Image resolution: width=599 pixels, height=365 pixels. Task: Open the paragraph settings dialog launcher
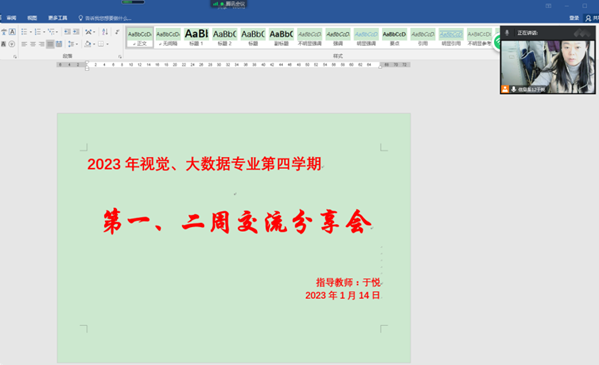120,57
